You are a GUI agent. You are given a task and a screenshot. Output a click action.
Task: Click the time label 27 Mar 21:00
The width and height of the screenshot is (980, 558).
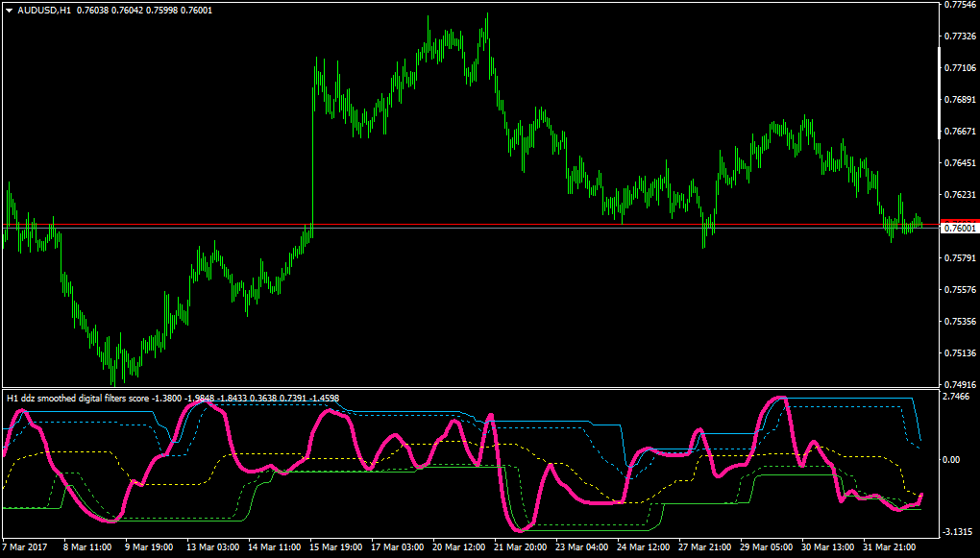tap(703, 546)
